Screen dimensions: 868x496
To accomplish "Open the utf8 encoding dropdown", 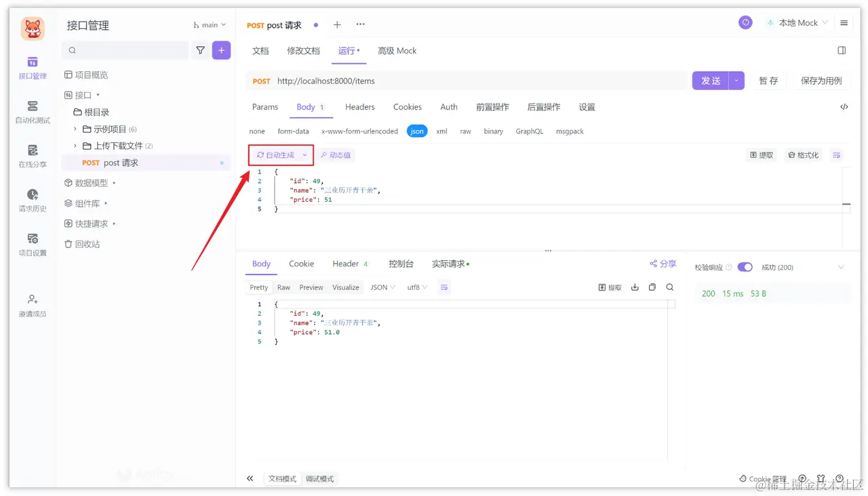I will 417,287.
